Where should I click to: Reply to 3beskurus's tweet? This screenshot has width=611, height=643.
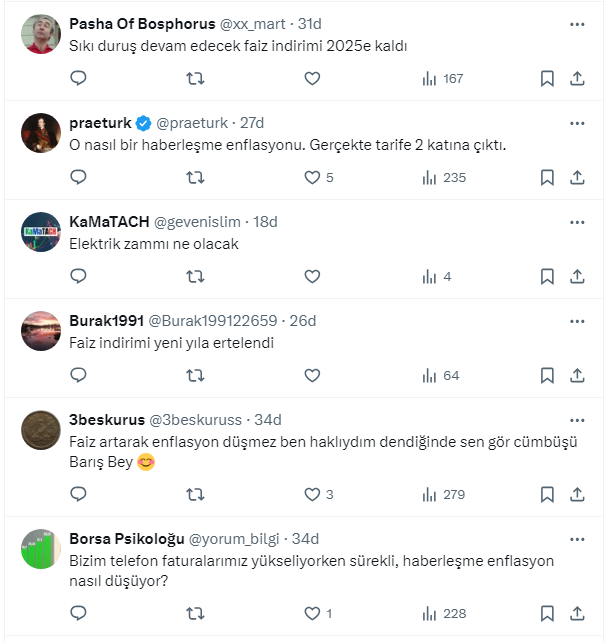tap(78, 494)
